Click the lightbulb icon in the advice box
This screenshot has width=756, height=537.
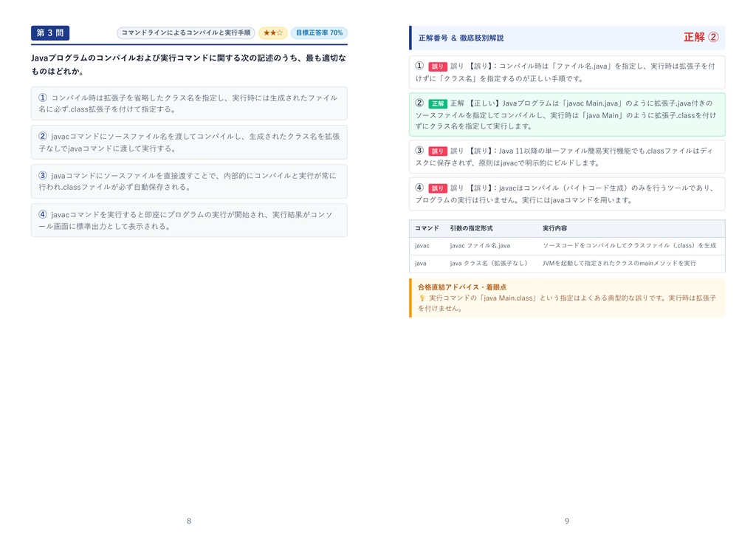[x=422, y=298]
